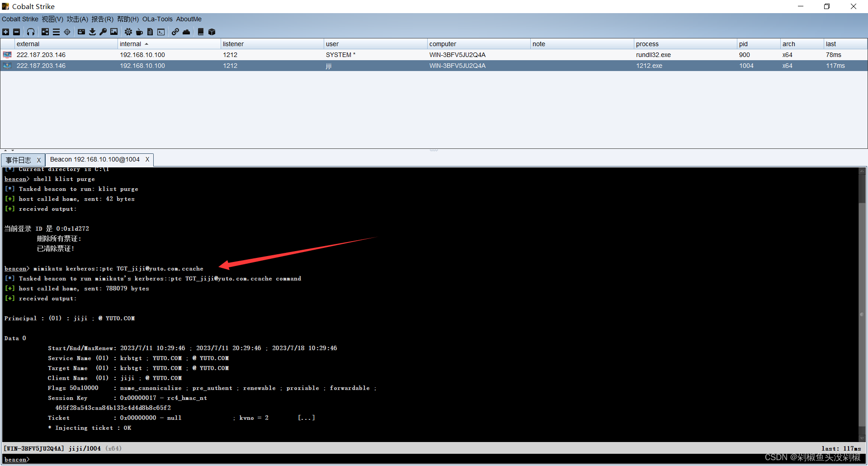Click the disconnect from team server minus icon
The height and width of the screenshot is (466, 868).
tap(16, 32)
